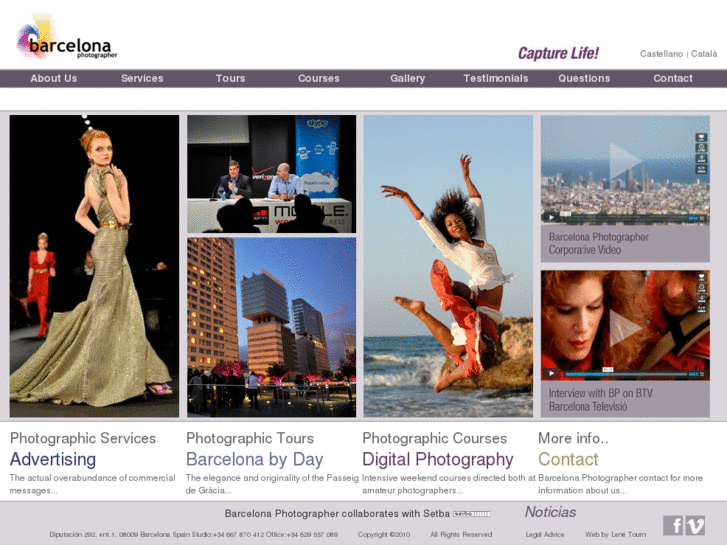
Task: Click the Photographic Tours heading
Action: (250, 438)
